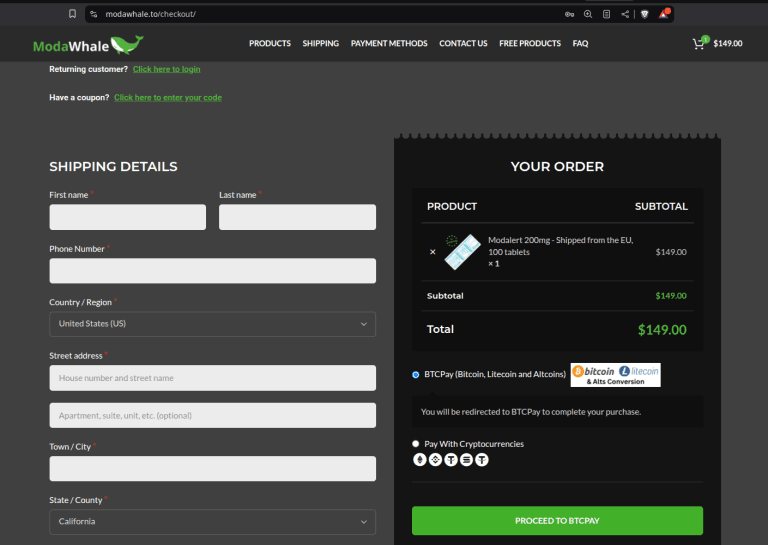This screenshot has width=768, height=545.
Task: Click PROCEED TO BTCPAY button
Action: point(557,521)
